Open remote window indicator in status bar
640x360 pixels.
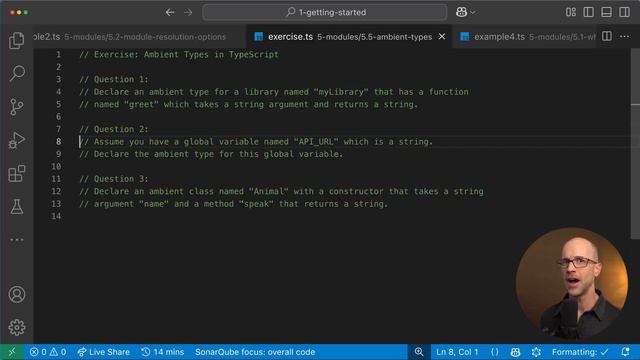(x=12, y=352)
